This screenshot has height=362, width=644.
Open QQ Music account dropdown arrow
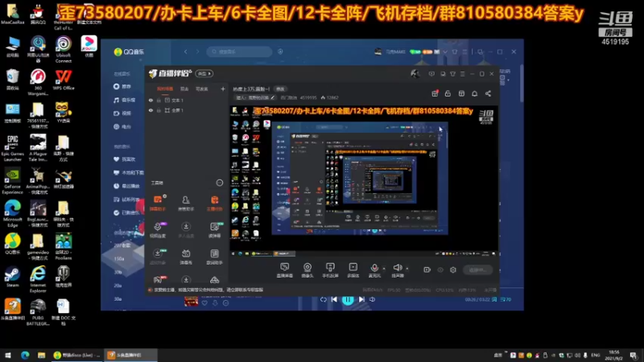coord(445,51)
